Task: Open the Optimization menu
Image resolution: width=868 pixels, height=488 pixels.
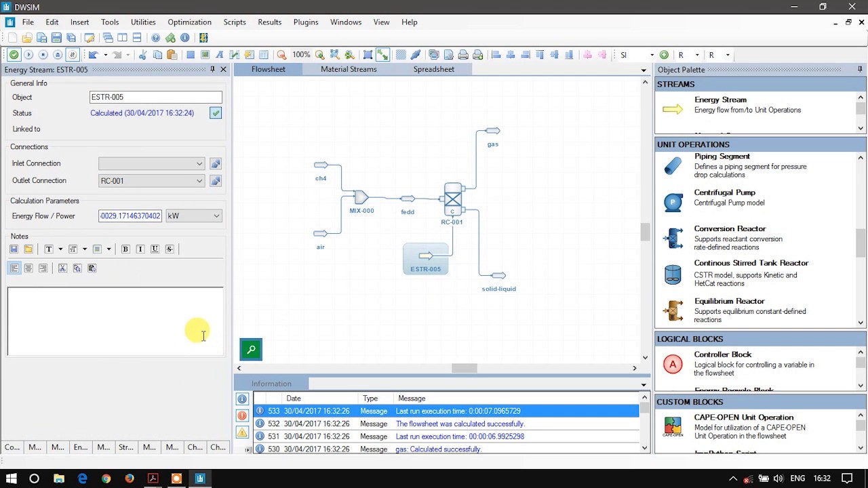Action: click(189, 22)
